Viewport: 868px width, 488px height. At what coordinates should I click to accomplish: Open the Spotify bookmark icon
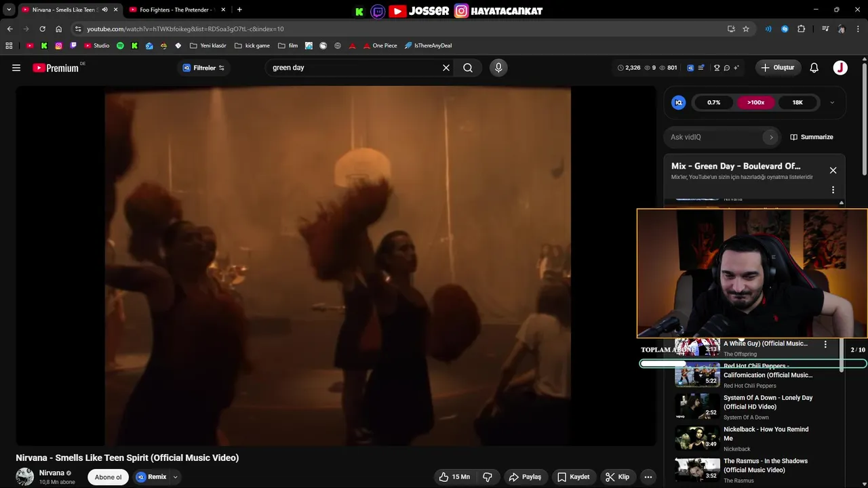point(120,45)
